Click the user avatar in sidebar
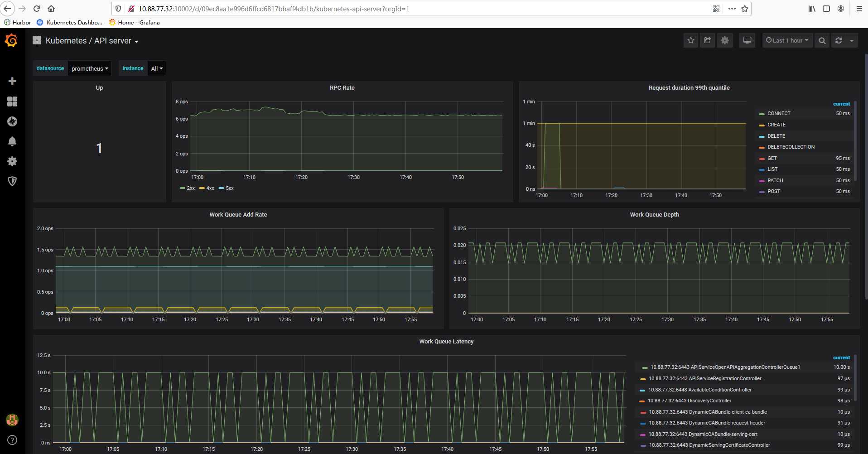The image size is (868, 454). pos(12,420)
